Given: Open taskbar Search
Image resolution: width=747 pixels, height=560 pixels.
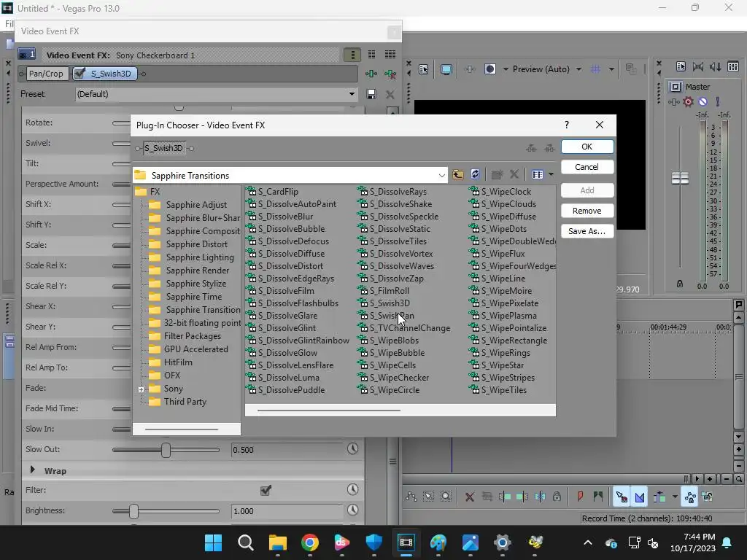Looking at the screenshot, I should tap(245, 542).
